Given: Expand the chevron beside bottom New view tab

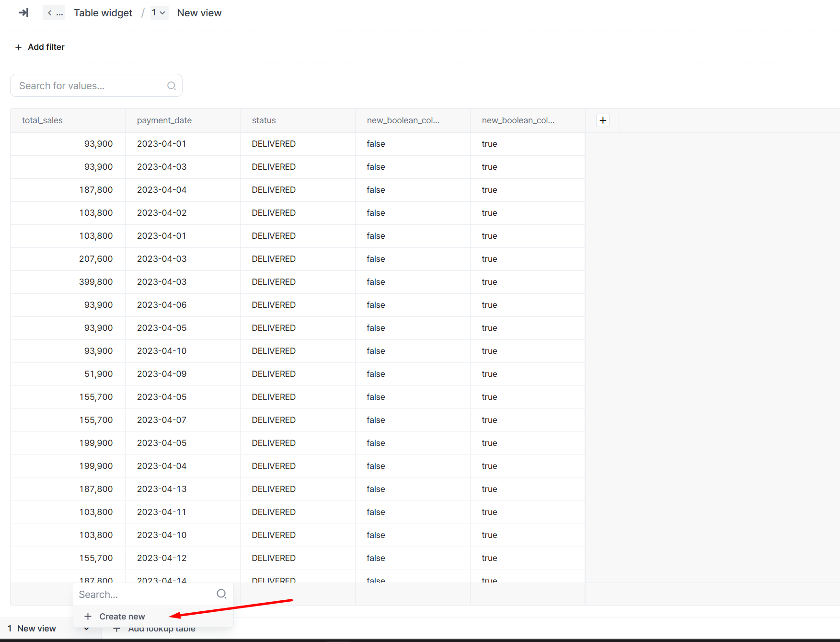Looking at the screenshot, I should pyautogui.click(x=86, y=629).
